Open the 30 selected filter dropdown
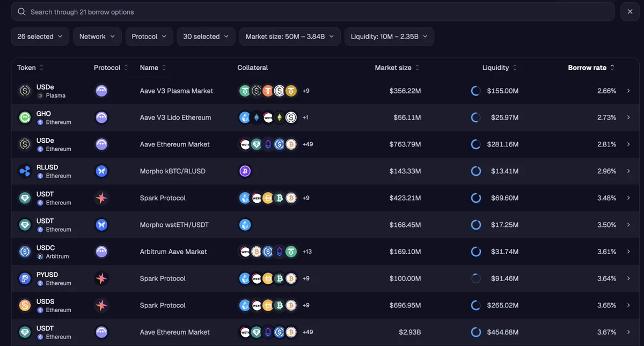The height and width of the screenshot is (346, 644). pyautogui.click(x=206, y=36)
